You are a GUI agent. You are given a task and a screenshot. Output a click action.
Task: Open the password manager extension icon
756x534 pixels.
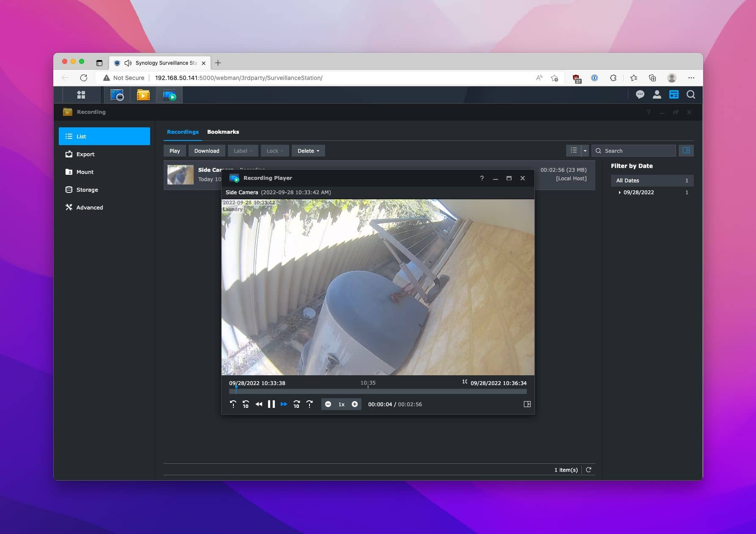(594, 78)
